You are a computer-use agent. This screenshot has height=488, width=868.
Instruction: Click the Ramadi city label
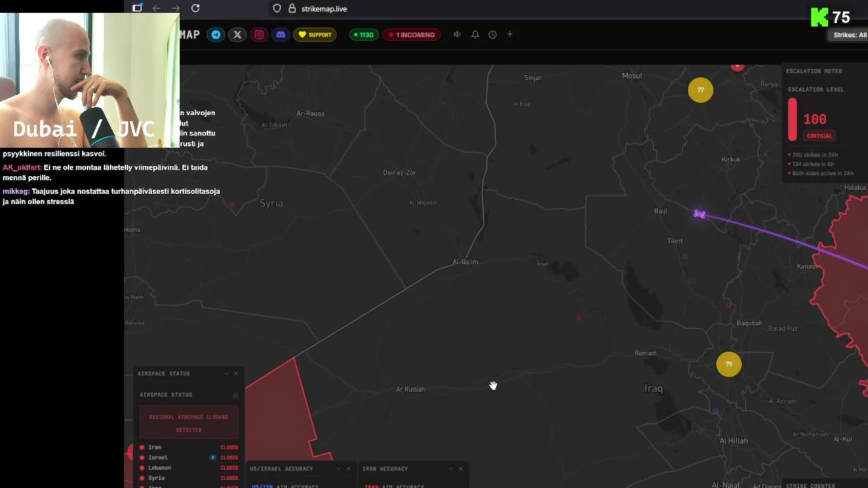[645, 353]
